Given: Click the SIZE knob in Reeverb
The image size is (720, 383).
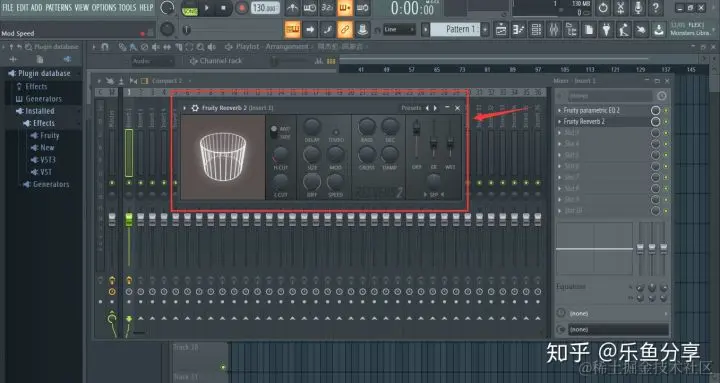Looking at the screenshot, I should click(x=312, y=154).
